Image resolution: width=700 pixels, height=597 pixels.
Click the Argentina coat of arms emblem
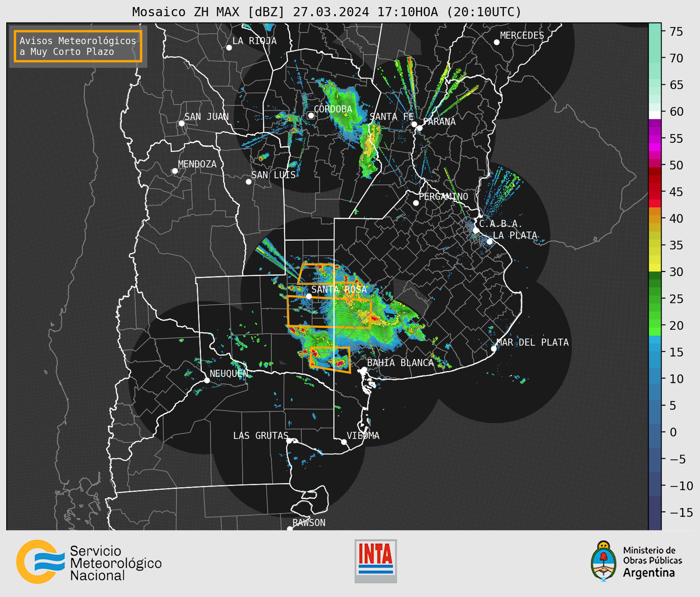(604, 561)
